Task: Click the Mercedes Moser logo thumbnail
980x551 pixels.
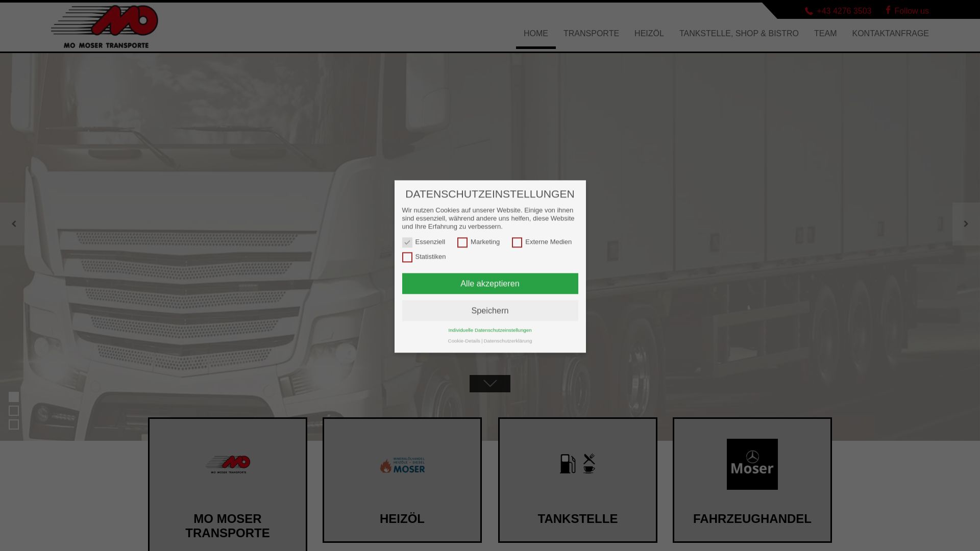Action: 752,464
